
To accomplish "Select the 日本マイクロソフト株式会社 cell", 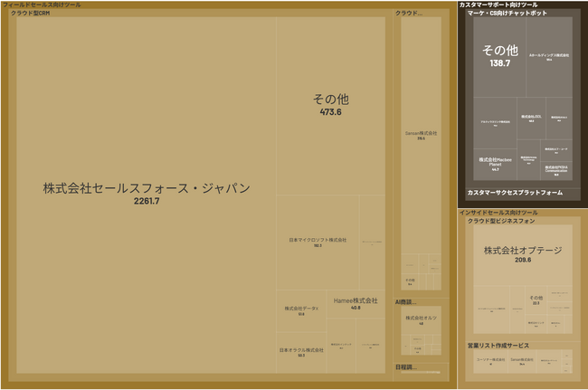I will [318, 243].
